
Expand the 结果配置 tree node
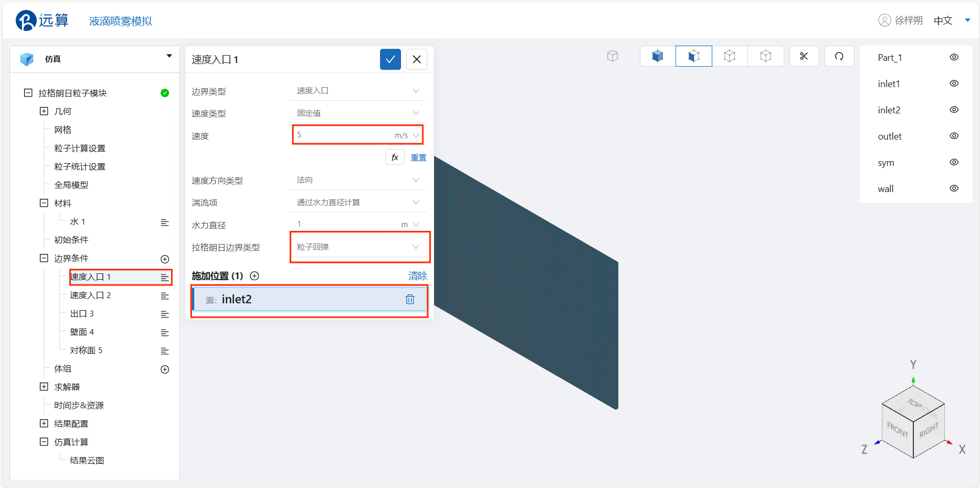point(44,423)
